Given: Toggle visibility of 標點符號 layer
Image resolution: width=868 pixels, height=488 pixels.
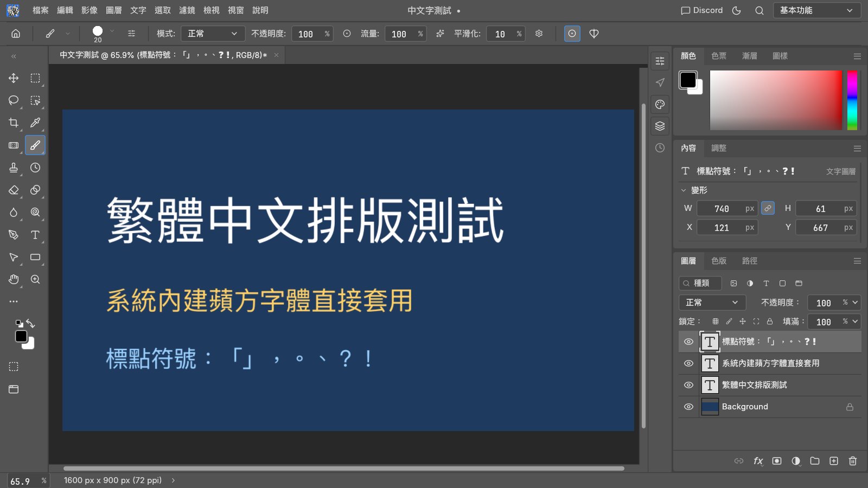Looking at the screenshot, I should tap(688, 342).
